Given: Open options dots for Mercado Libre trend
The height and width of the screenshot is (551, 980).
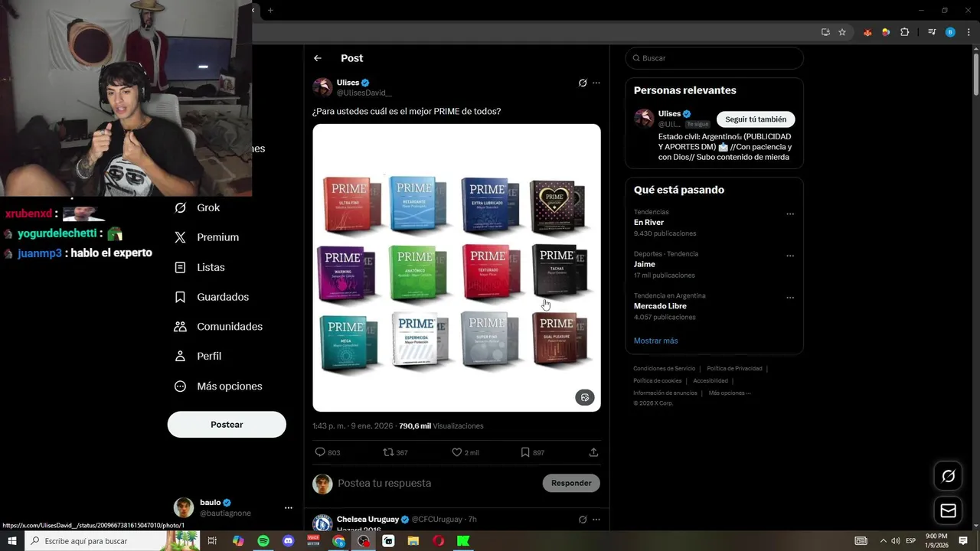Looking at the screenshot, I should [x=790, y=298].
